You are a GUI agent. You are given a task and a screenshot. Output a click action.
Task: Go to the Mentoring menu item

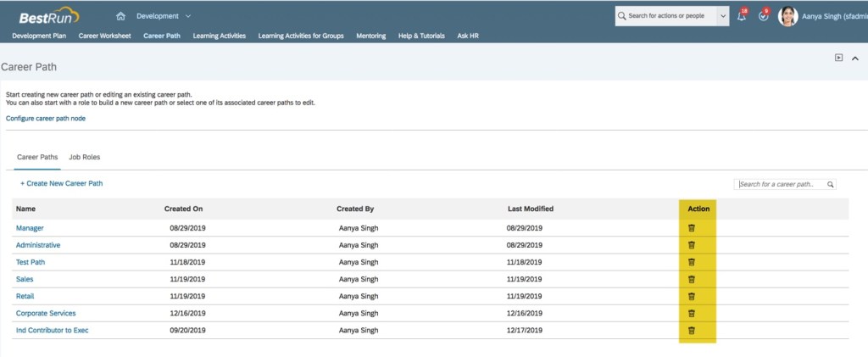click(x=371, y=36)
